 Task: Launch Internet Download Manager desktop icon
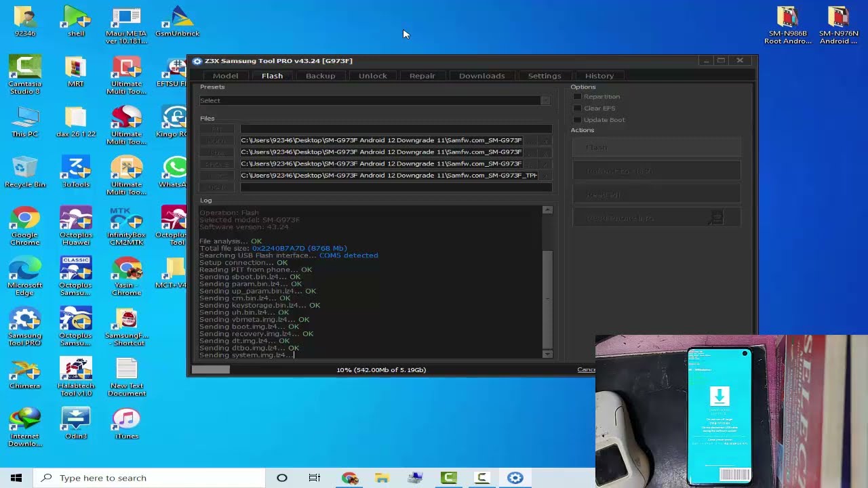click(25, 427)
